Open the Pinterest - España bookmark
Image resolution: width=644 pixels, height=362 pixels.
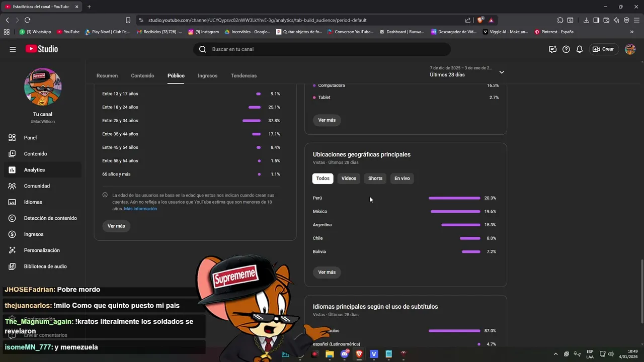(x=554, y=32)
